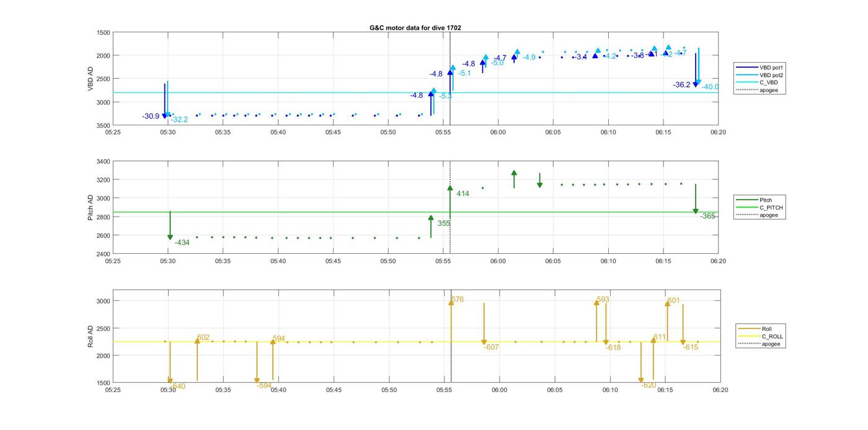
Task: Click the '-5.3' VBD data label
Action: [x=446, y=96]
